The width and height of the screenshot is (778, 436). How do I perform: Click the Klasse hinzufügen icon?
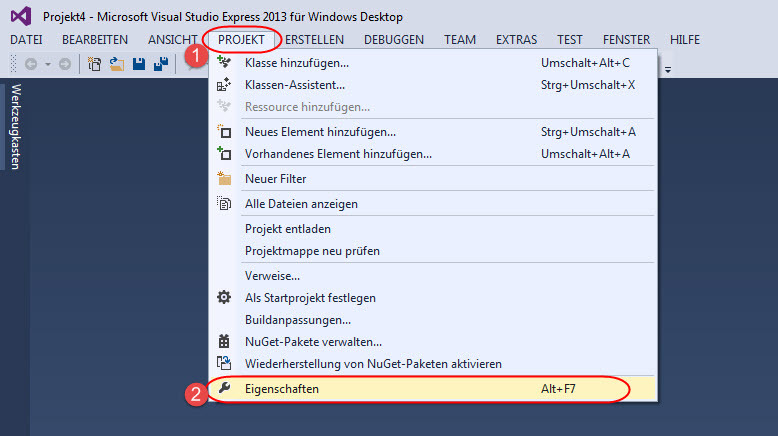tap(224, 62)
